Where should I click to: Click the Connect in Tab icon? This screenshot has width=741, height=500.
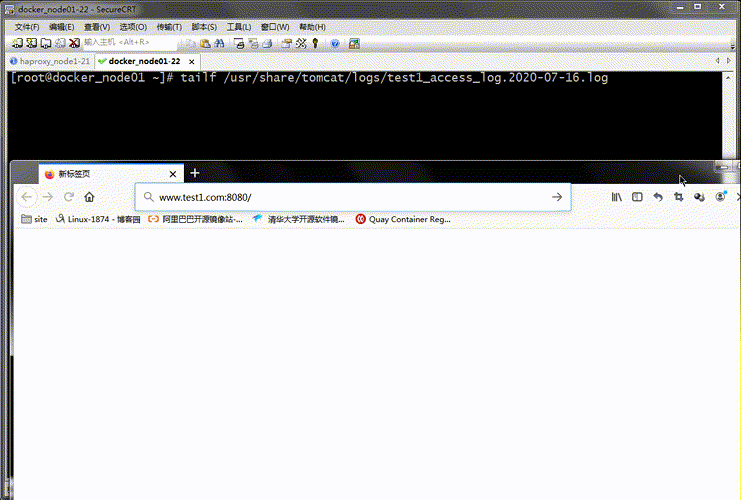point(46,43)
